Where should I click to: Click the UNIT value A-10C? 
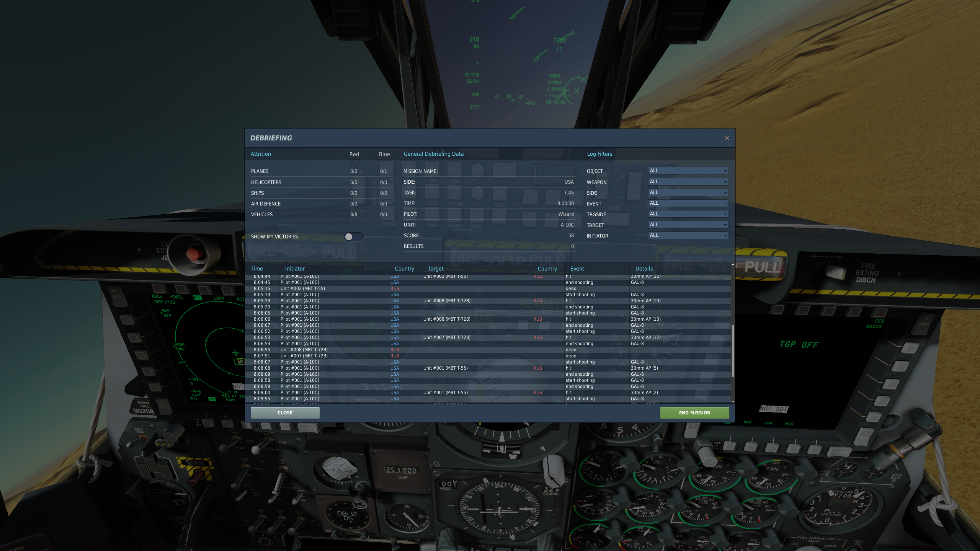(567, 225)
